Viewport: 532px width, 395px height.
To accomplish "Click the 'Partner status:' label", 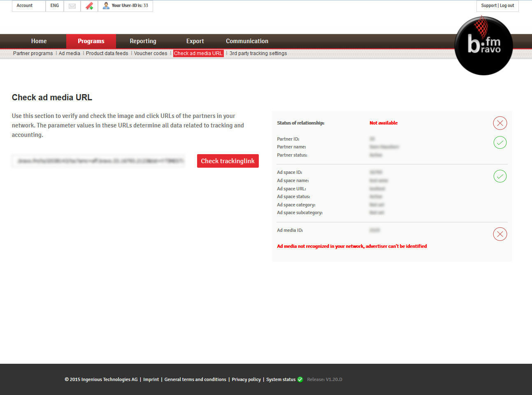I will [x=292, y=155].
